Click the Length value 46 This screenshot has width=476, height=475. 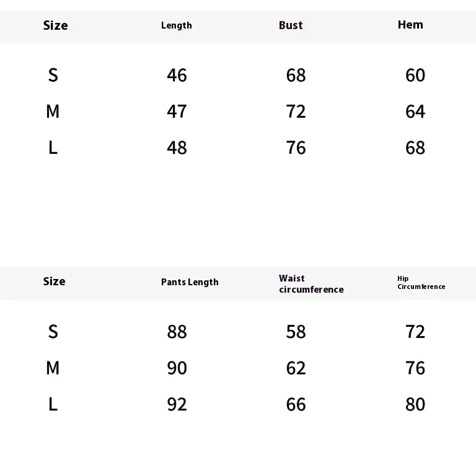pos(177,76)
